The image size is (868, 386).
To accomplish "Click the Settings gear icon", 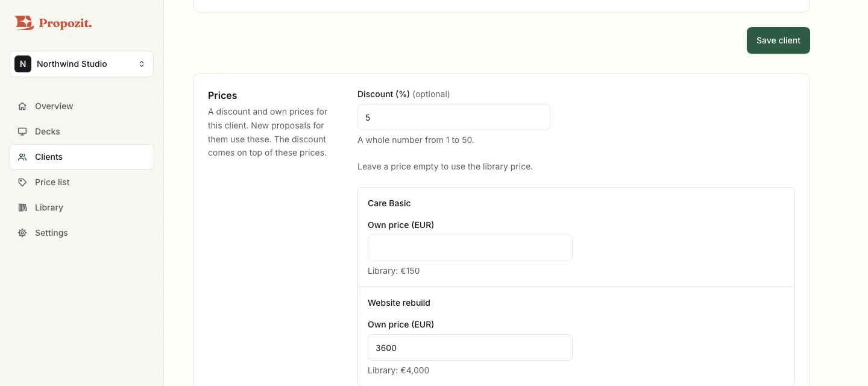I will point(22,233).
